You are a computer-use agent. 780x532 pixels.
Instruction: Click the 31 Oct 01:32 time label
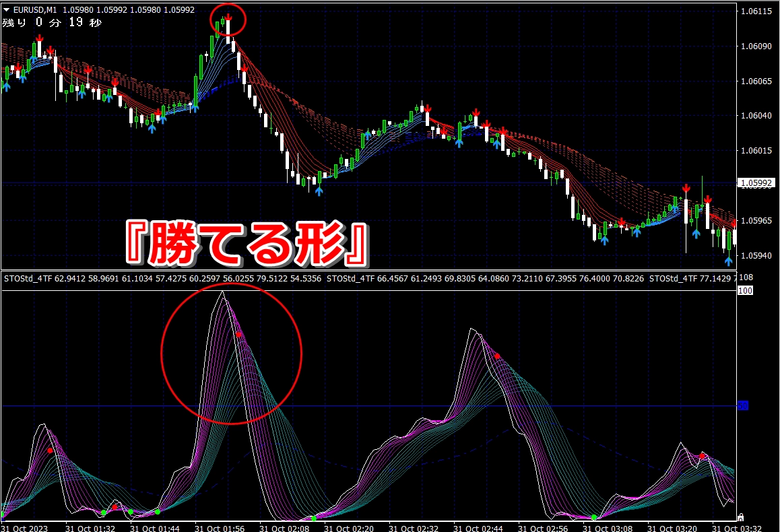pyautogui.click(x=90, y=528)
